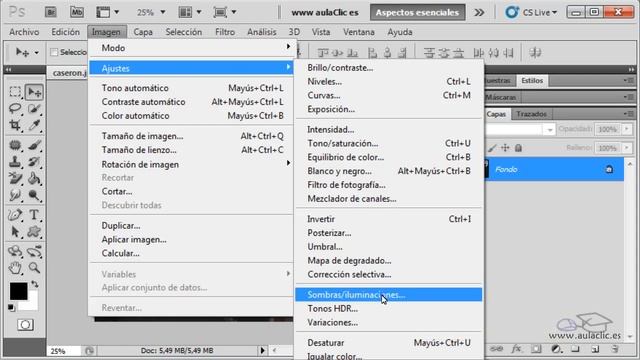Switch to the Trazados tab
Viewport: 640px width, 360px height.
tap(531, 114)
